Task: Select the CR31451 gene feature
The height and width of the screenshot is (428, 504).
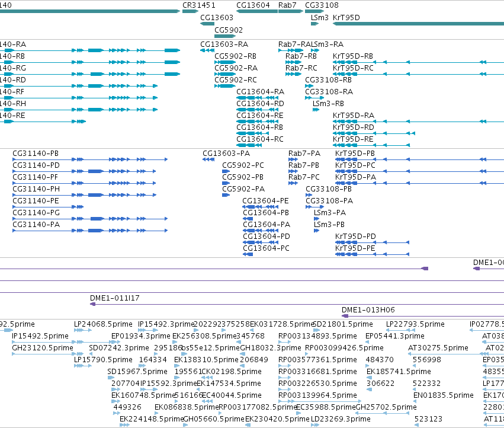Action: (x=190, y=11)
